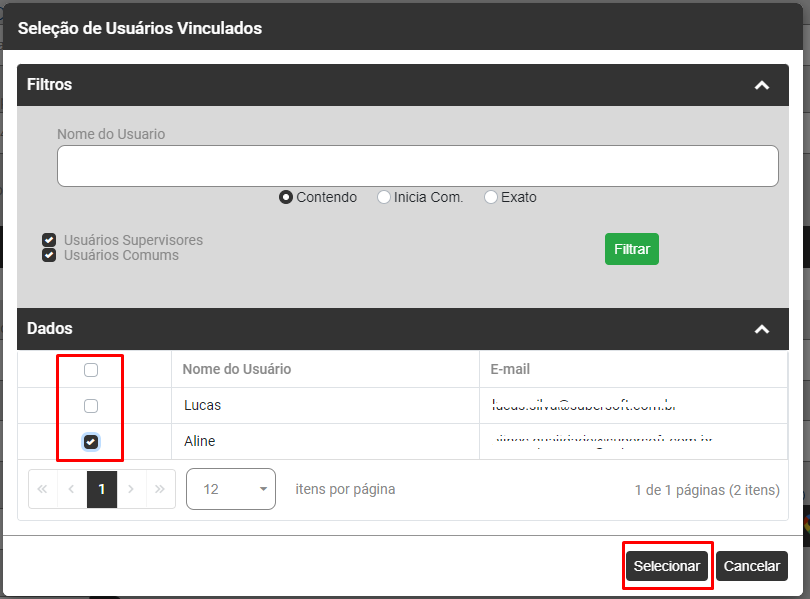Open the items per page dropdown
This screenshot has height=599, width=810.
231,489
